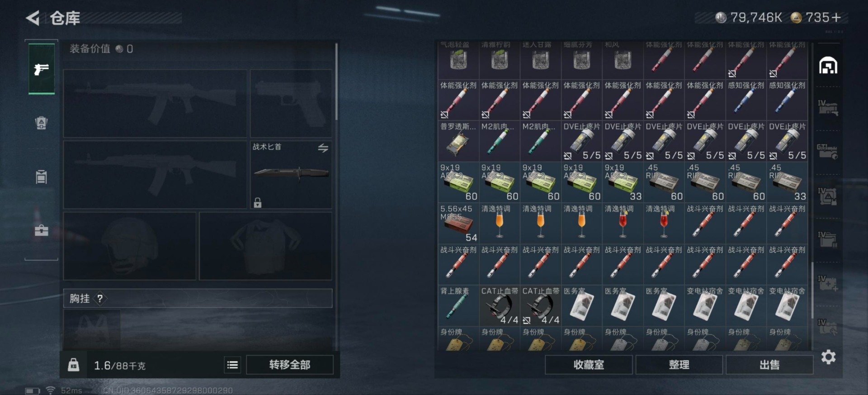Image resolution: width=868 pixels, height=395 pixels.
Task: Open the medical briefcase category on the left sidebar
Action: pyautogui.click(x=41, y=230)
